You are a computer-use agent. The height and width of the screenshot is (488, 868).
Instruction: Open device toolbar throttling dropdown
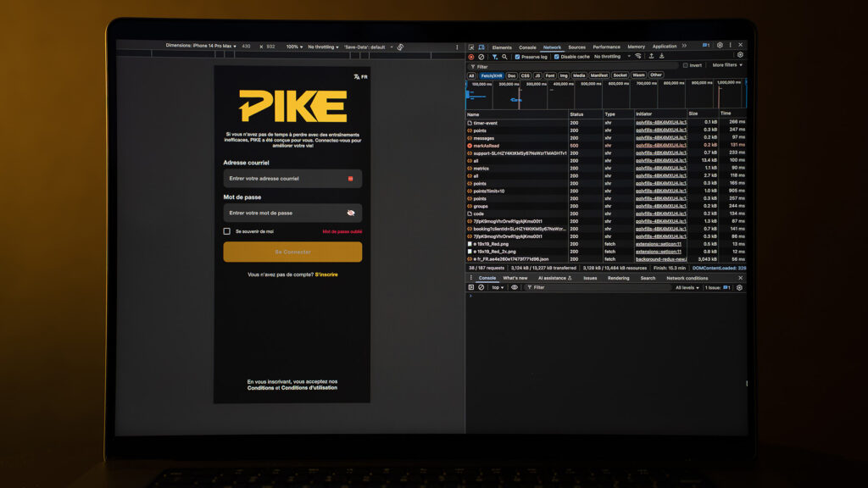(323, 47)
